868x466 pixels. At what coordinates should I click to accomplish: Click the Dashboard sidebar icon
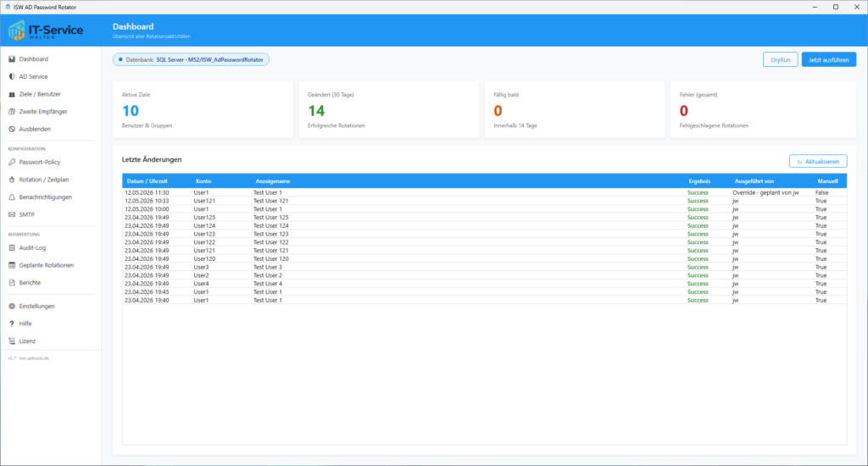click(12, 59)
